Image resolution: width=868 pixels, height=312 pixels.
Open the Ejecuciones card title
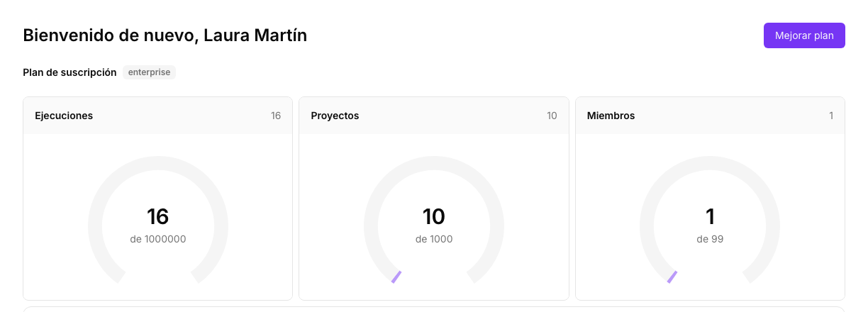64,116
